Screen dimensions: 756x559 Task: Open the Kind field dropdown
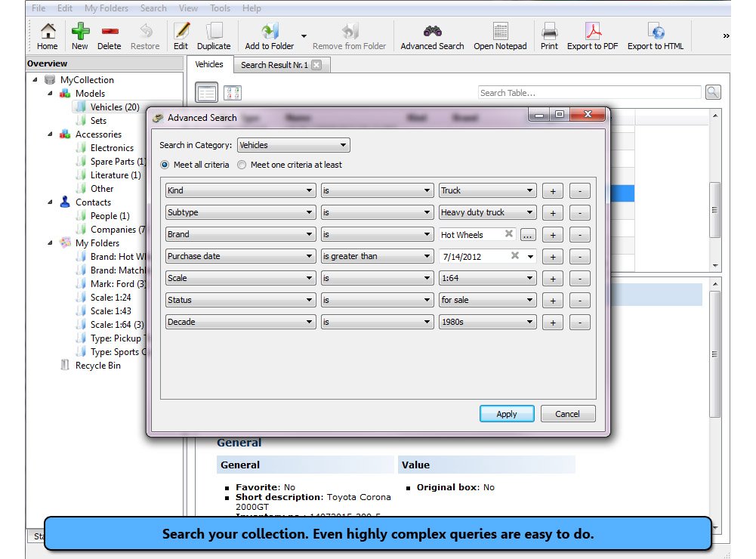241,190
